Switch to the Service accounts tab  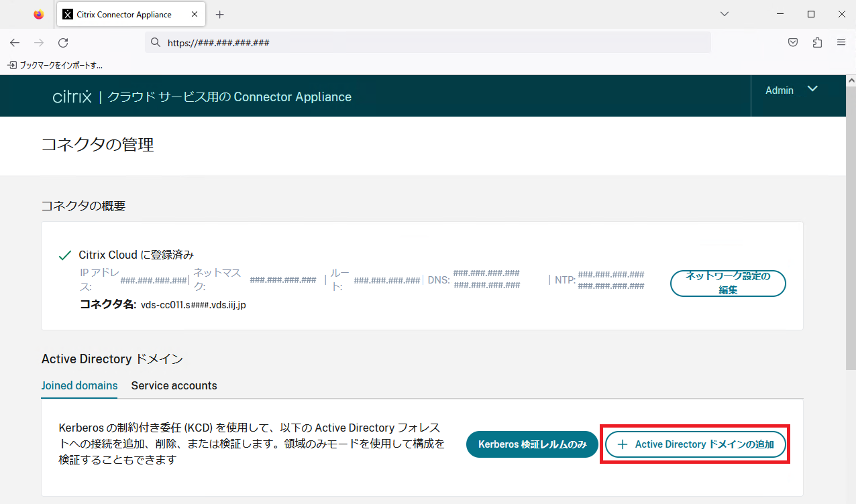point(174,385)
